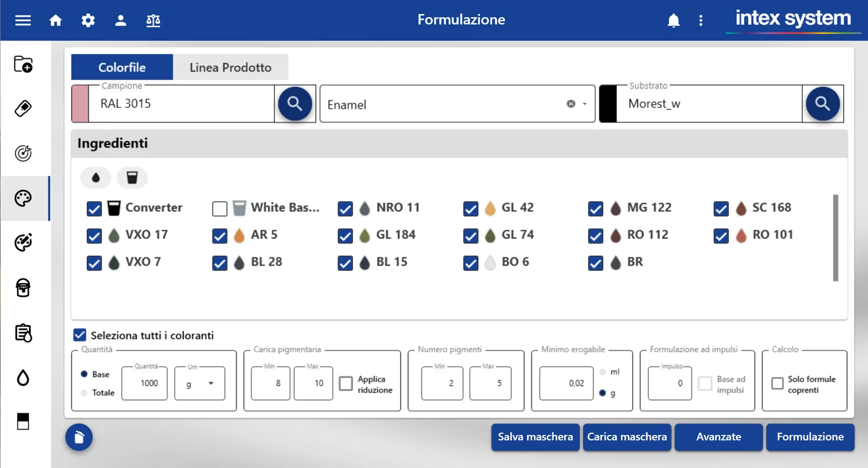Click the pink RAL 3015 color swatch
This screenshot has width=868, height=468.
(80, 104)
